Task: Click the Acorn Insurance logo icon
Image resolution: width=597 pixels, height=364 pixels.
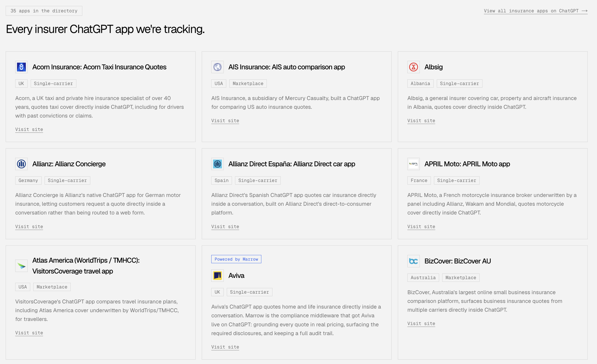Action: [x=21, y=67]
